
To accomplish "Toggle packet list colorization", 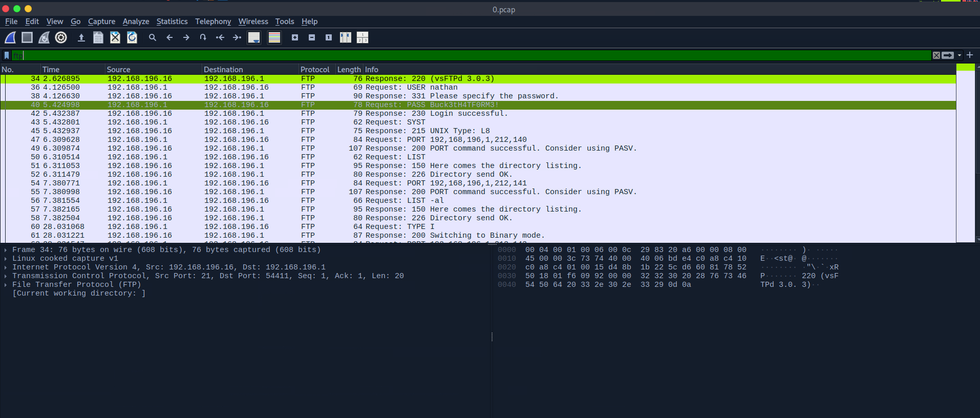I will tap(274, 37).
